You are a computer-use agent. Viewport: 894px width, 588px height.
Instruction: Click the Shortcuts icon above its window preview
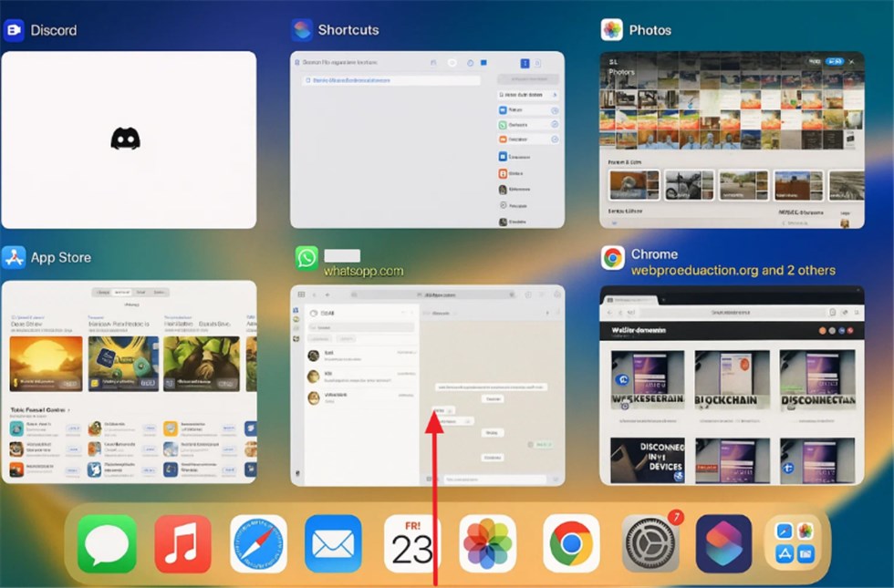pos(301,29)
